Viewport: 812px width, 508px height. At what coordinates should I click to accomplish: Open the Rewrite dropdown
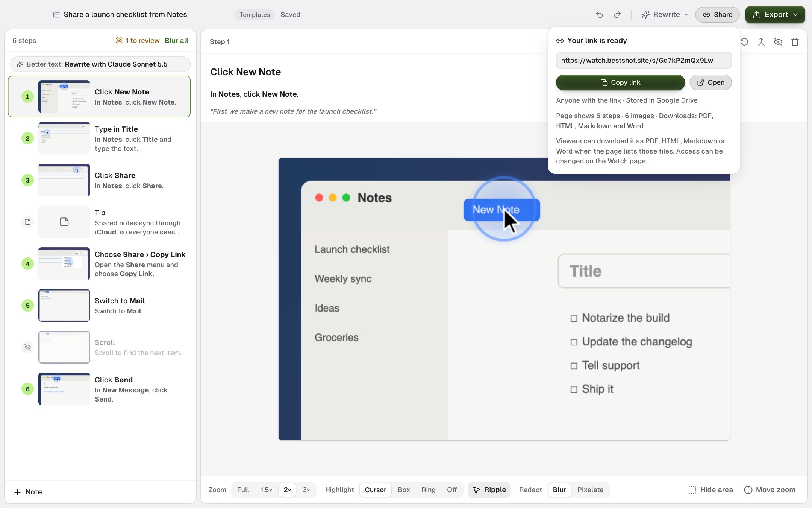point(665,15)
